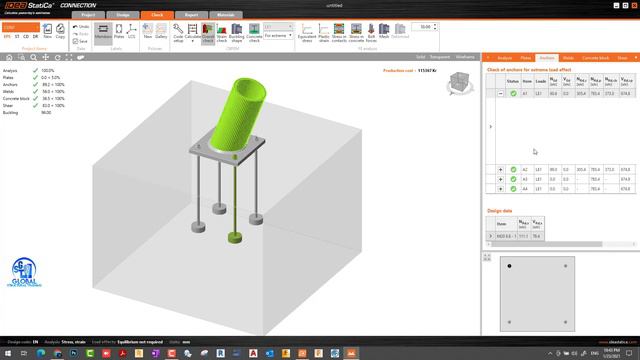
Task: Select Solid view mode
Action: [x=420, y=57]
